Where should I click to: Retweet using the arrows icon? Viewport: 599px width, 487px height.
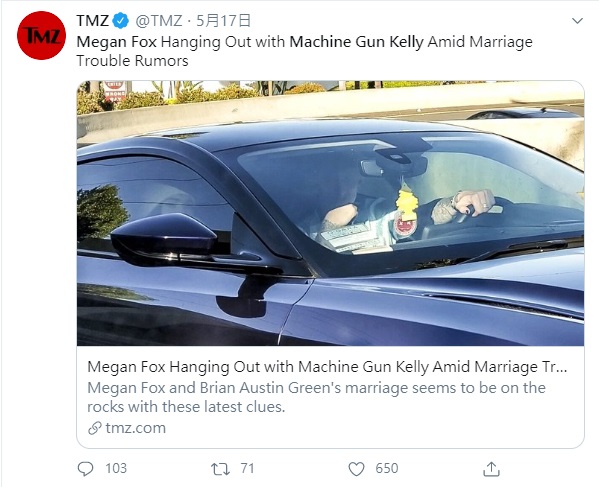(220, 469)
